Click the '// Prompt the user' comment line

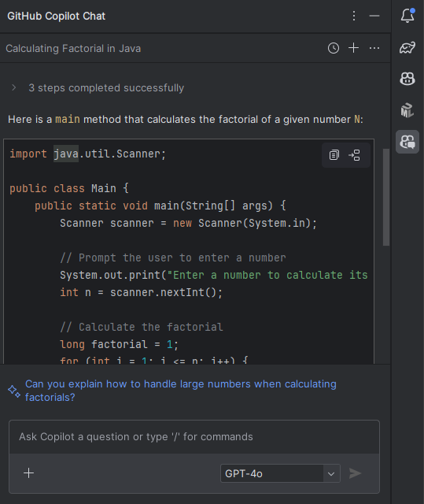[173, 258]
